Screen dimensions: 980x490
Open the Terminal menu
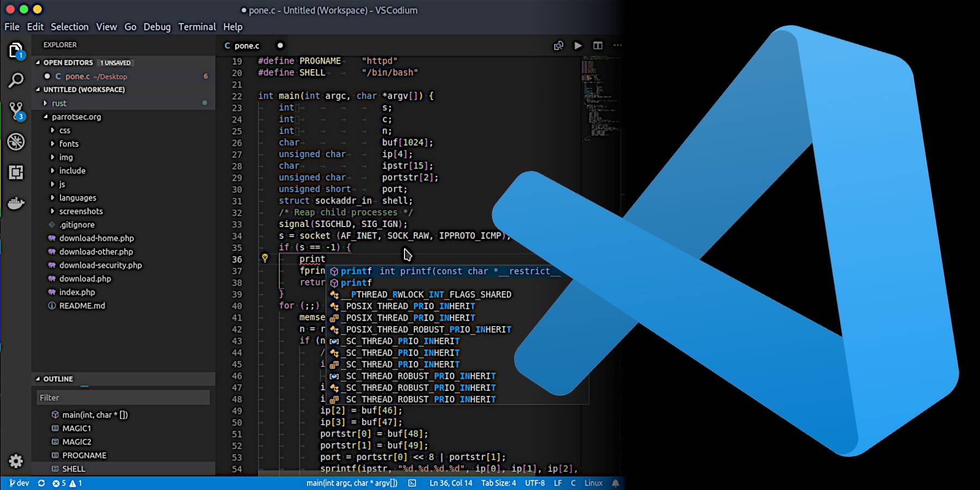point(197,27)
